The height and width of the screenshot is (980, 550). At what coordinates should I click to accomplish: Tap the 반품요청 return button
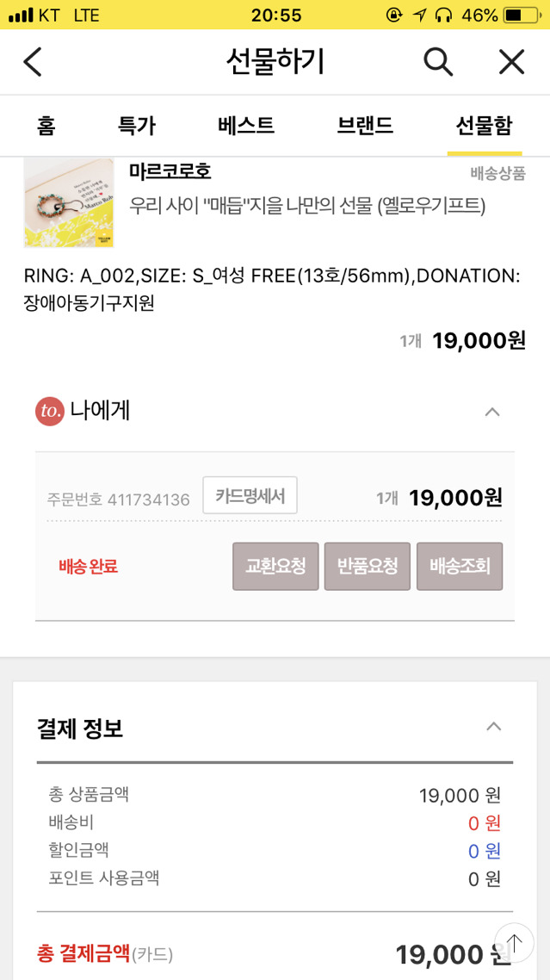point(368,566)
